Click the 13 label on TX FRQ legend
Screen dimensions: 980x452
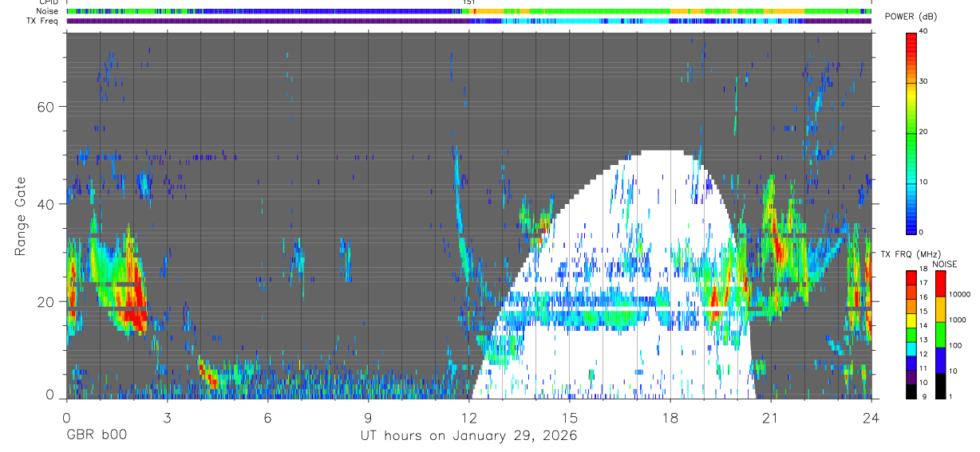tap(924, 340)
